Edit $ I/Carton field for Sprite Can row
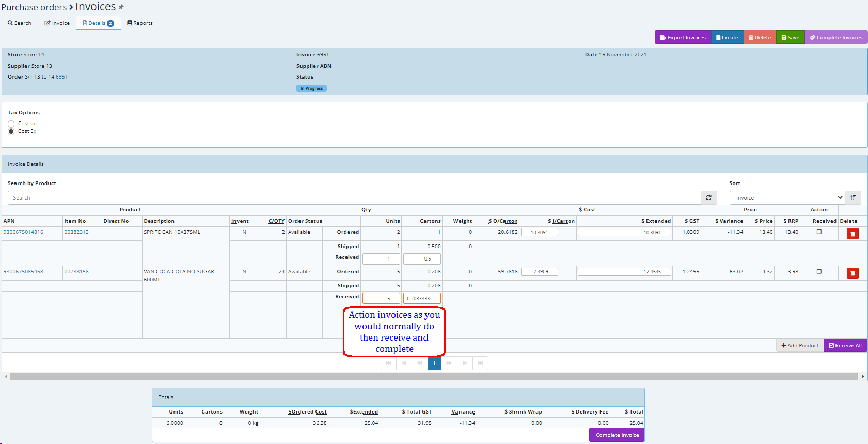 click(540, 232)
